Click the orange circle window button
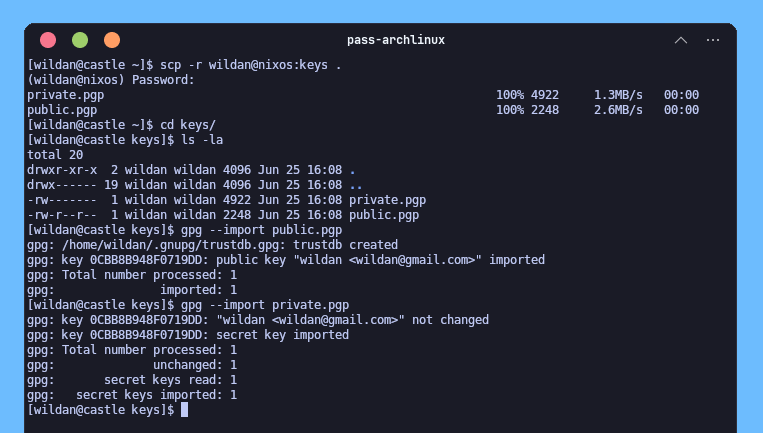Image resolution: width=763 pixels, height=433 pixels. pyautogui.click(x=112, y=40)
